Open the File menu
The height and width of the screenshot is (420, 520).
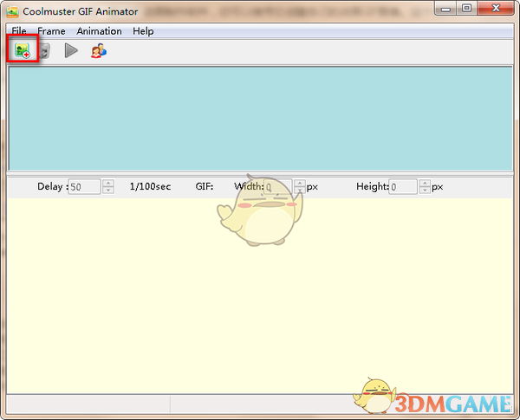pyautogui.click(x=19, y=31)
